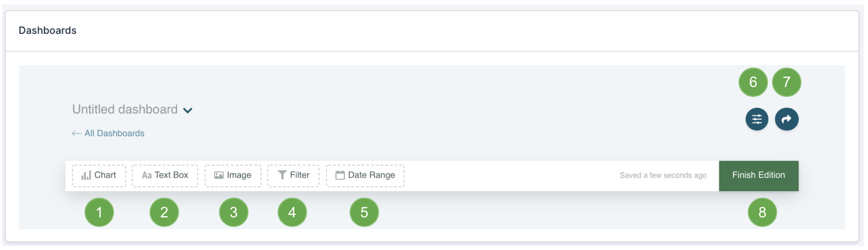Click the Image widget picture icon
This screenshot has width=868, height=250.
[219, 175]
